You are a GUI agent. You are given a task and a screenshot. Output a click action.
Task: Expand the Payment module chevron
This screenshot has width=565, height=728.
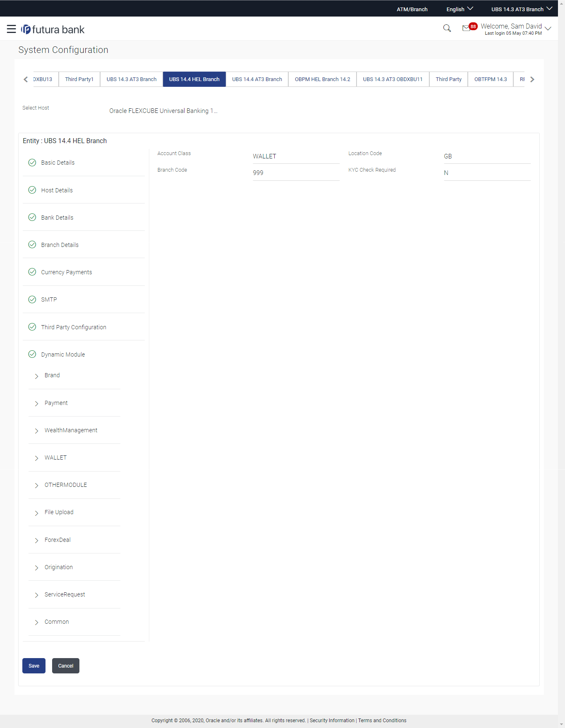(x=36, y=403)
